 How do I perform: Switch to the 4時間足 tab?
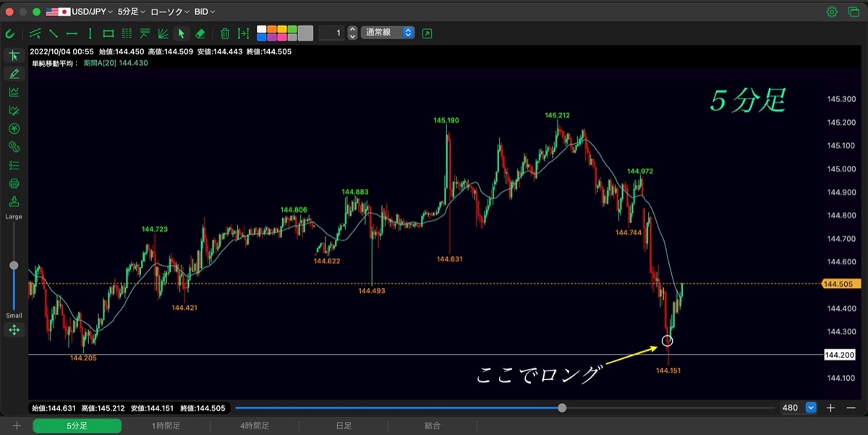[255, 426]
